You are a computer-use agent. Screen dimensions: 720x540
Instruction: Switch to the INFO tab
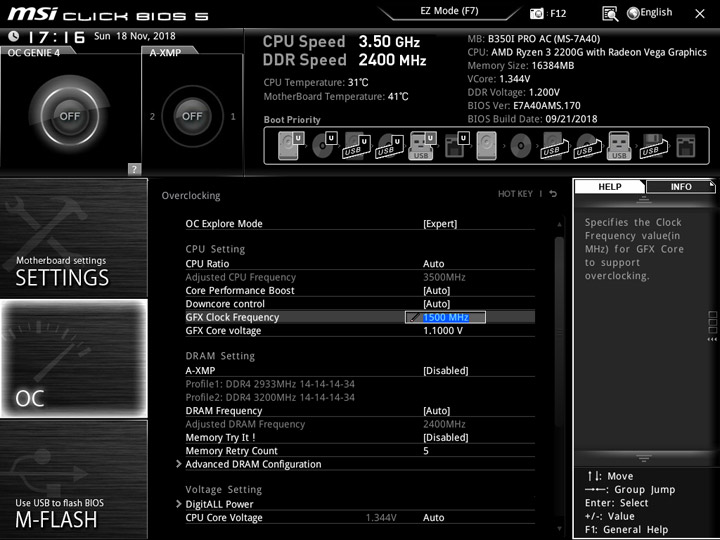[x=681, y=187]
